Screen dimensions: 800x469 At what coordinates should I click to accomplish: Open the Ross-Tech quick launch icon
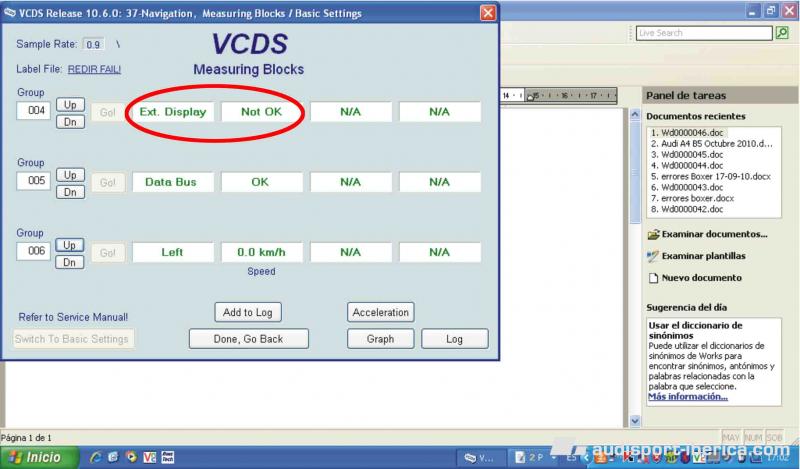point(168,457)
